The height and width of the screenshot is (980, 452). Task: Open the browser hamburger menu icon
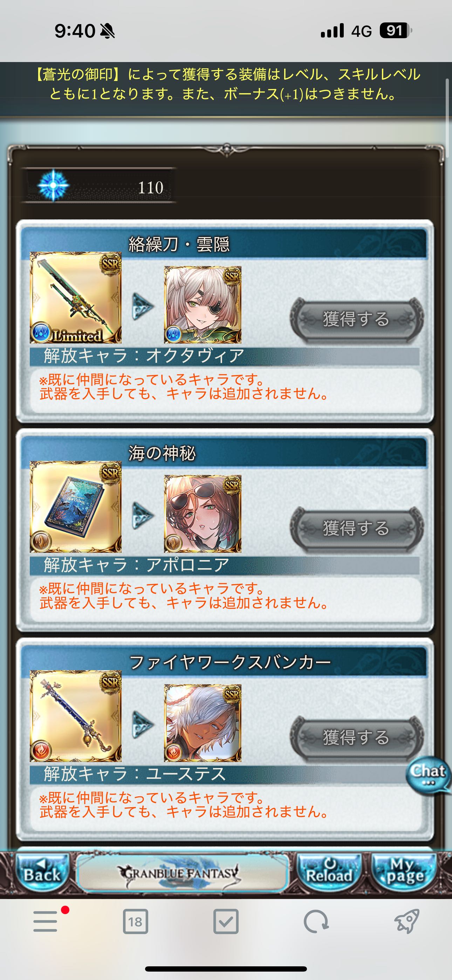point(45,921)
